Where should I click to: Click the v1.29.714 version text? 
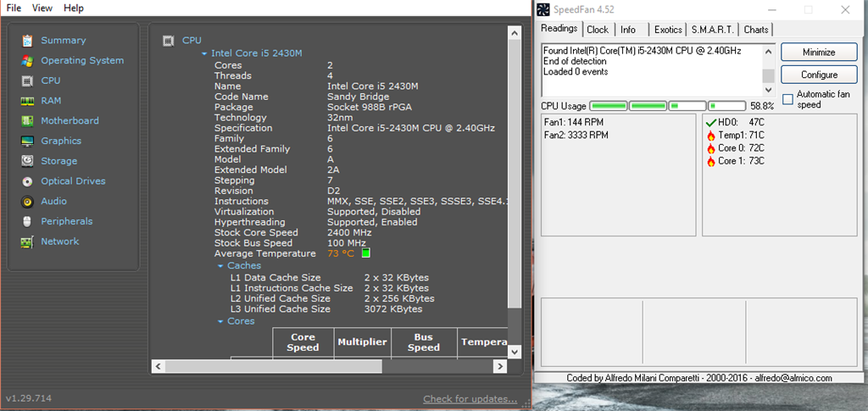29,398
